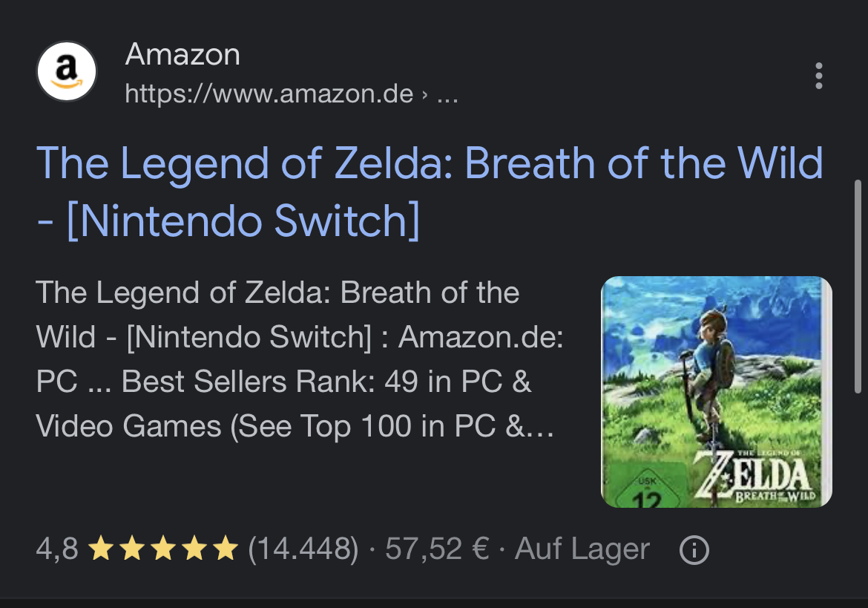Click the 4,8 rating number

point(56,550)
